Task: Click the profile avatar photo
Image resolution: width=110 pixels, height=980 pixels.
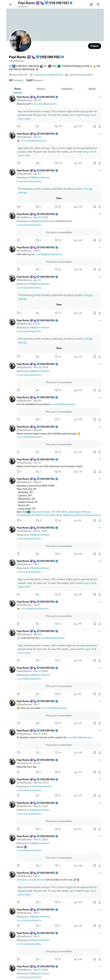Action: pyautogui.click(x=20, y=41)
